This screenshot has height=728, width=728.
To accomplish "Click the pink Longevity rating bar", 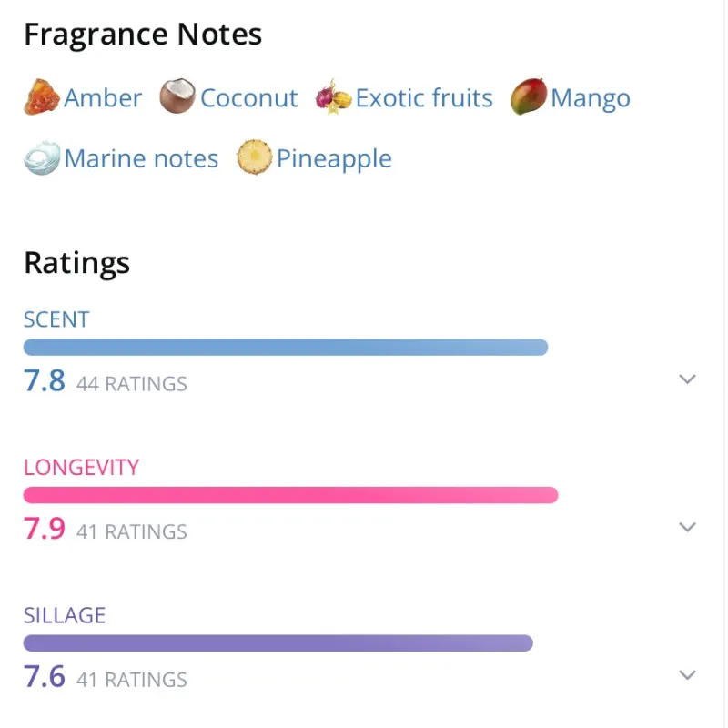I will pyautogui.click(x=290, y=495).
